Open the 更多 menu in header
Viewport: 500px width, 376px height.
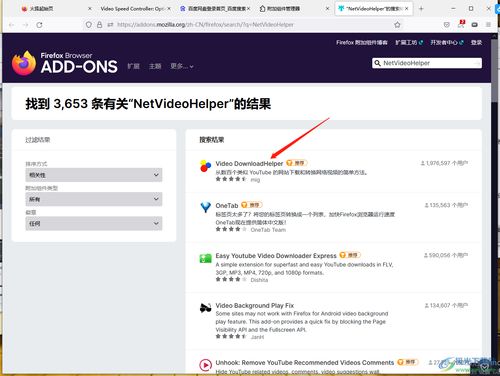[182, 66]
